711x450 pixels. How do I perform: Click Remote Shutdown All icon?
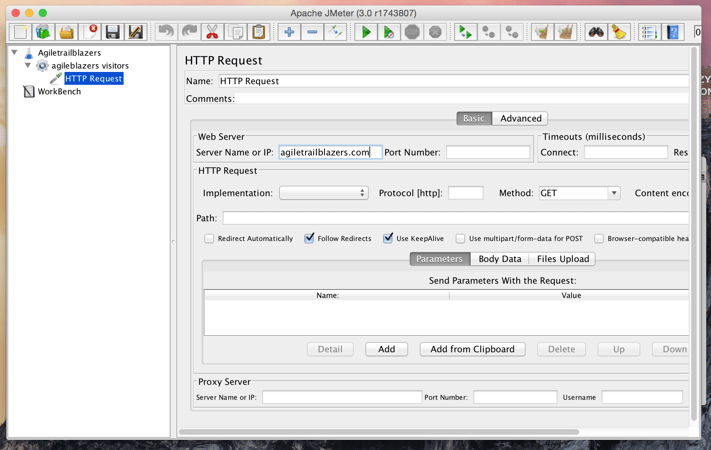click(x=512, y=32)
